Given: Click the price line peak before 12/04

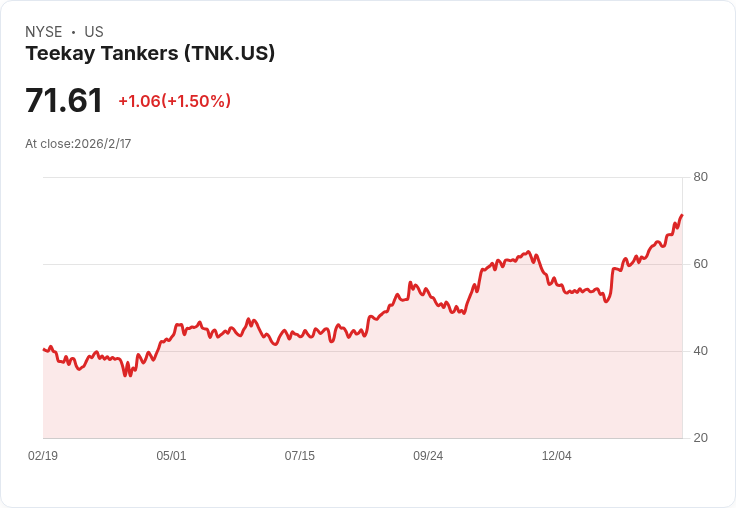Looking at the screenshot, I should point(529,252).
